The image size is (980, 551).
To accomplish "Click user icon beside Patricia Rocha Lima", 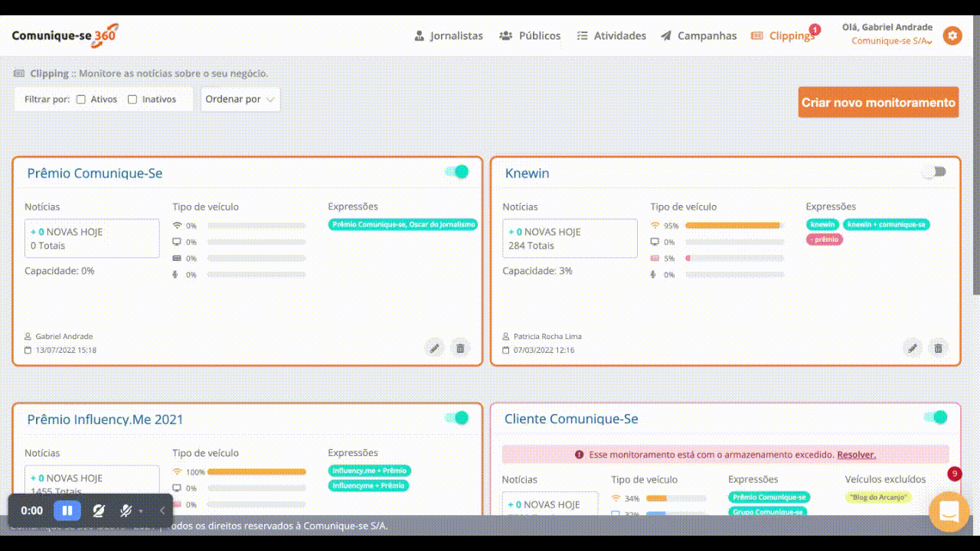I will (505, 337).
